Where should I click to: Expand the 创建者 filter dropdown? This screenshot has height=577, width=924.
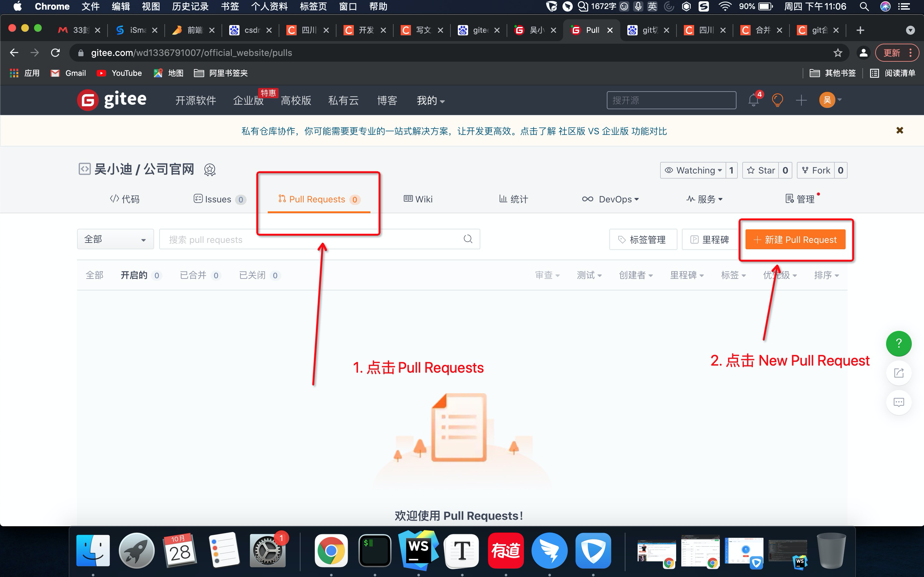tap(636, 275)
